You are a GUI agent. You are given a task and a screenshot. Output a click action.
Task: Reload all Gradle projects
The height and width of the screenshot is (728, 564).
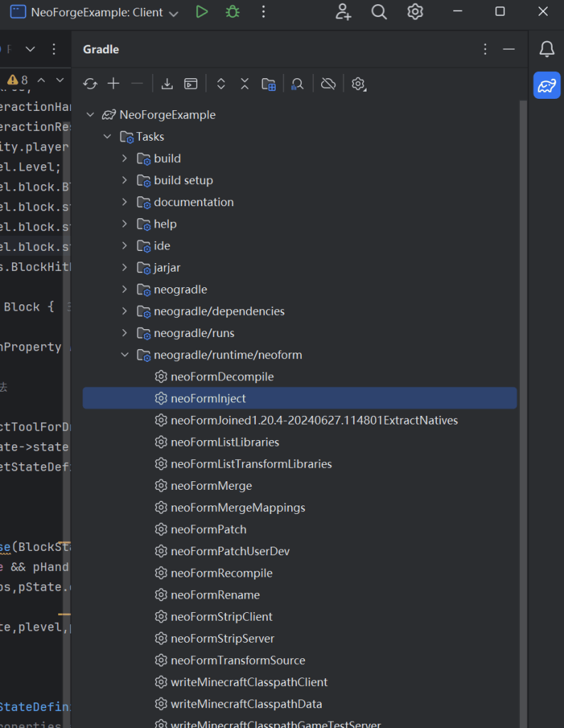coord(90,84)
